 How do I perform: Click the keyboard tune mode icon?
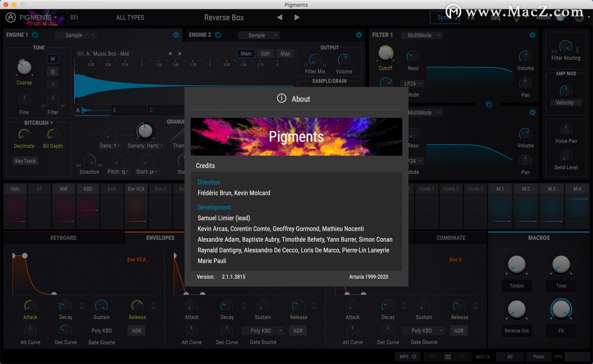53,59
